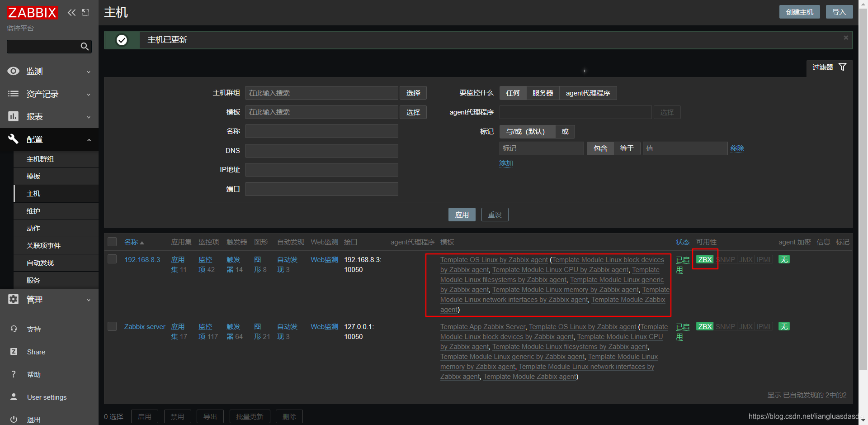This screenshot has width=868, height=425.
Task: Toggle kiosk mode icon beside the logo
Action: 85,13
